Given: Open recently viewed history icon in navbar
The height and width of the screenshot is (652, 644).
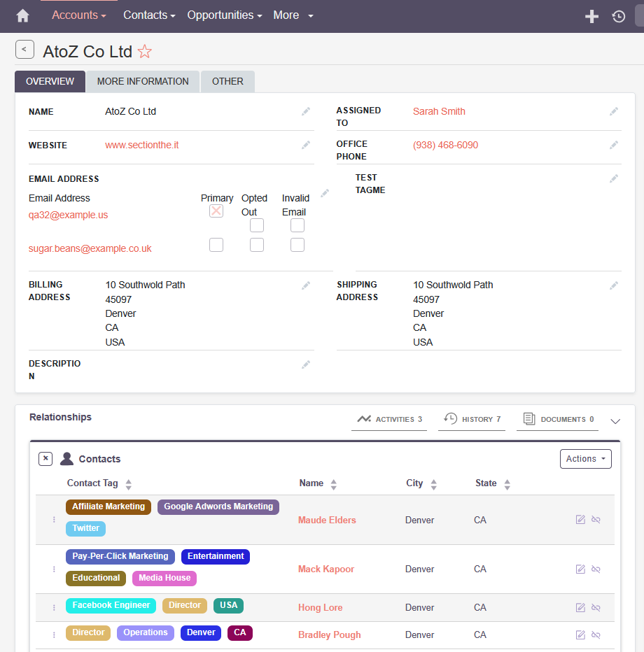Looking at the screenshot, I should [x=619, y=16].
